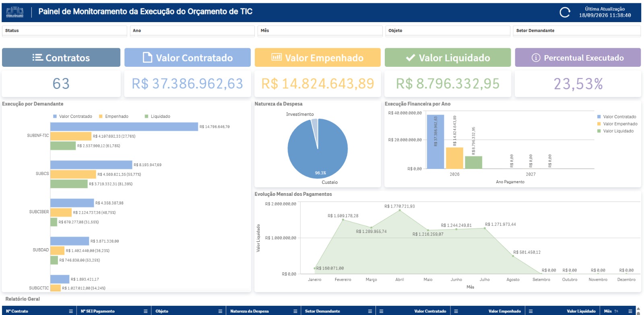Image resolution: width=644 pixels, height=315 pixels.
Task: Open the Valor Empenhado column menu icon in table
Action: point(456,311)
